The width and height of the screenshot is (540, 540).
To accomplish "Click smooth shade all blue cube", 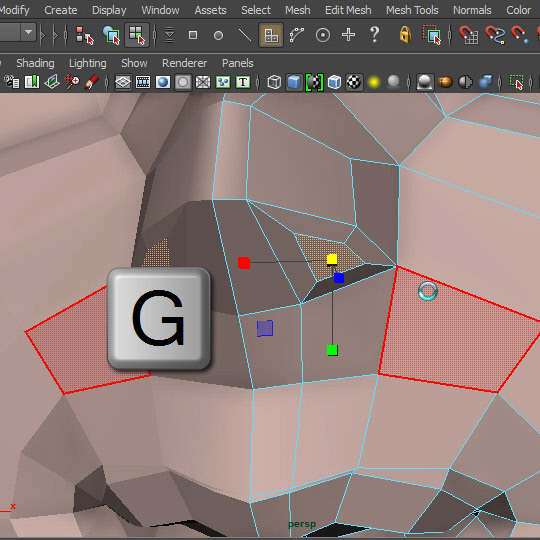I will [x=294, y=82].
